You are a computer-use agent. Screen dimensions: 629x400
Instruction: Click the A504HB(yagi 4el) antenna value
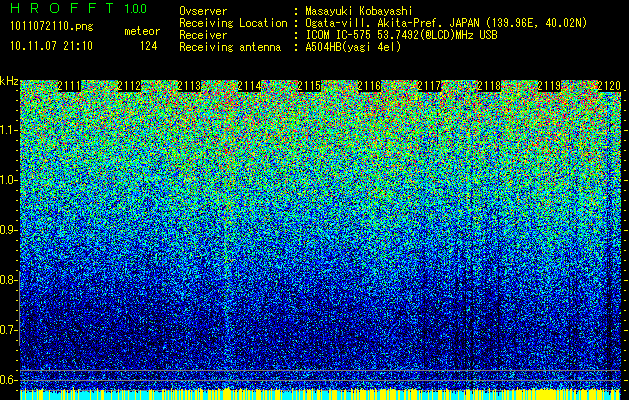click(x=353, y=47)
